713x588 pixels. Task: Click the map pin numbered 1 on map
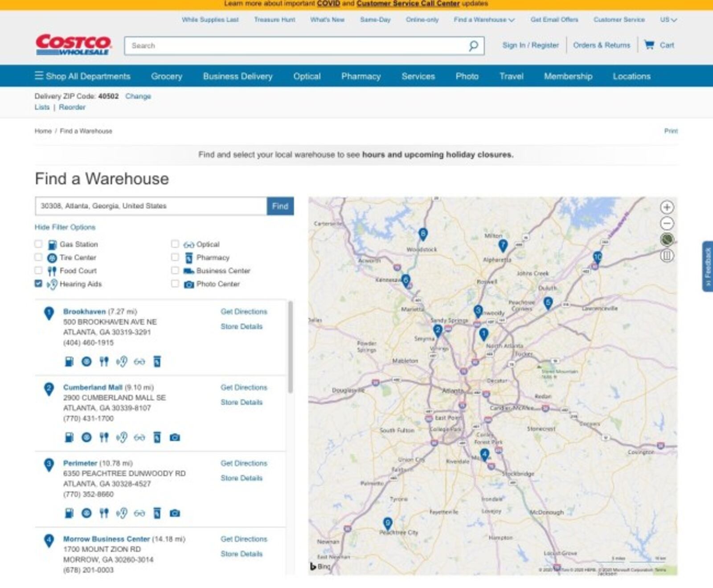click(484, 334)
